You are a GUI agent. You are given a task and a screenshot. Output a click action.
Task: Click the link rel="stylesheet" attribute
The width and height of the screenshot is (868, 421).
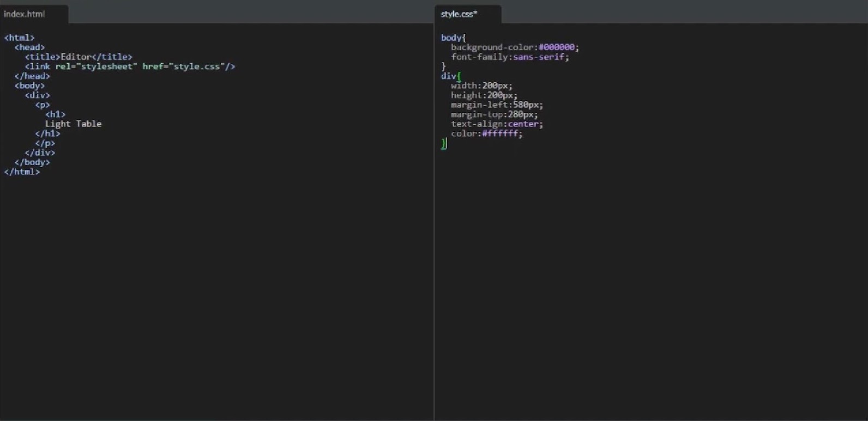pyautogui.click(x=96, y=66)
